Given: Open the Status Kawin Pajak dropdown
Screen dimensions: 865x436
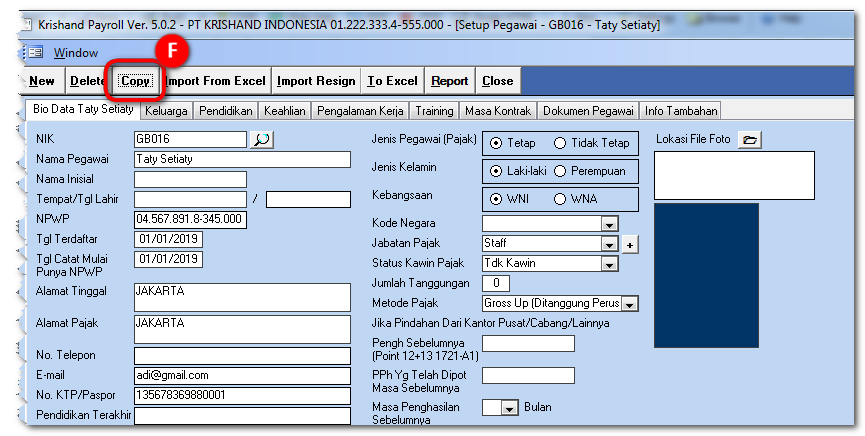Looking at the screenshot, I should click(608, 264).
